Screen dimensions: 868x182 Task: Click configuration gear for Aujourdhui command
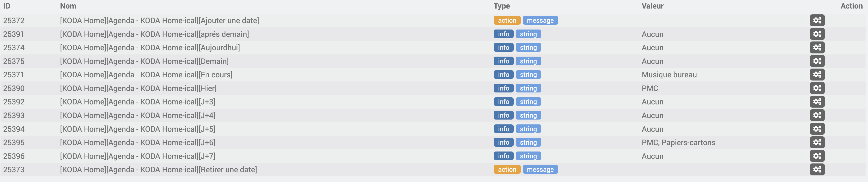(x=817, y=47)
